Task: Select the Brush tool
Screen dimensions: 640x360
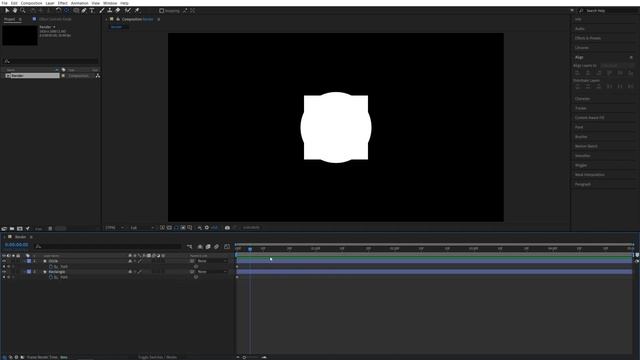Action: coord(102,11)
